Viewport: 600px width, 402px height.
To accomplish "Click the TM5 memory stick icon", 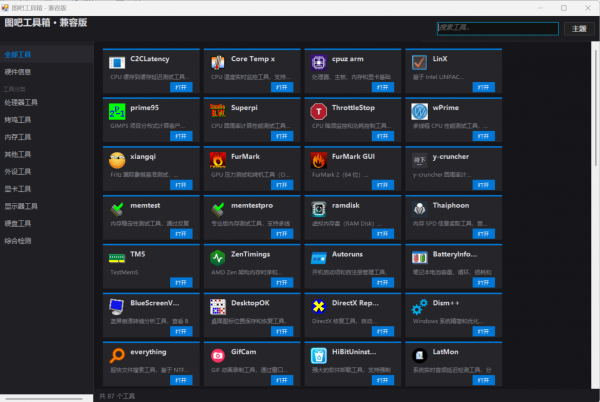I will pos(117,258).
